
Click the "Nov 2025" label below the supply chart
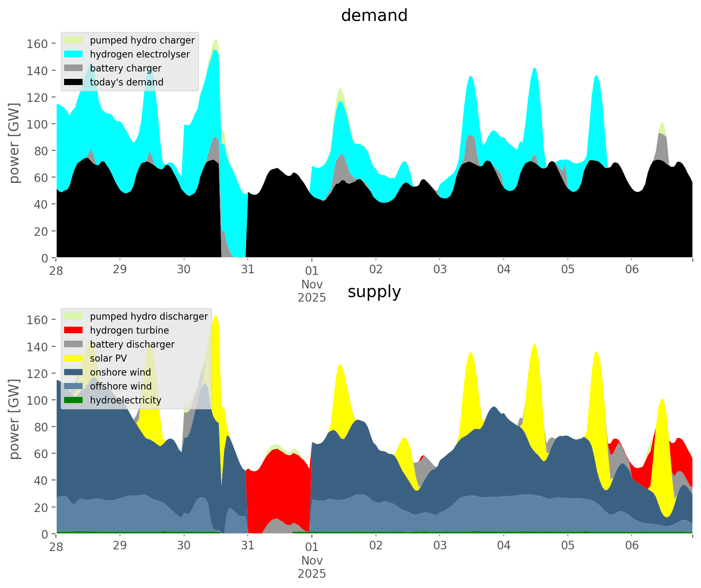[312, 567]
